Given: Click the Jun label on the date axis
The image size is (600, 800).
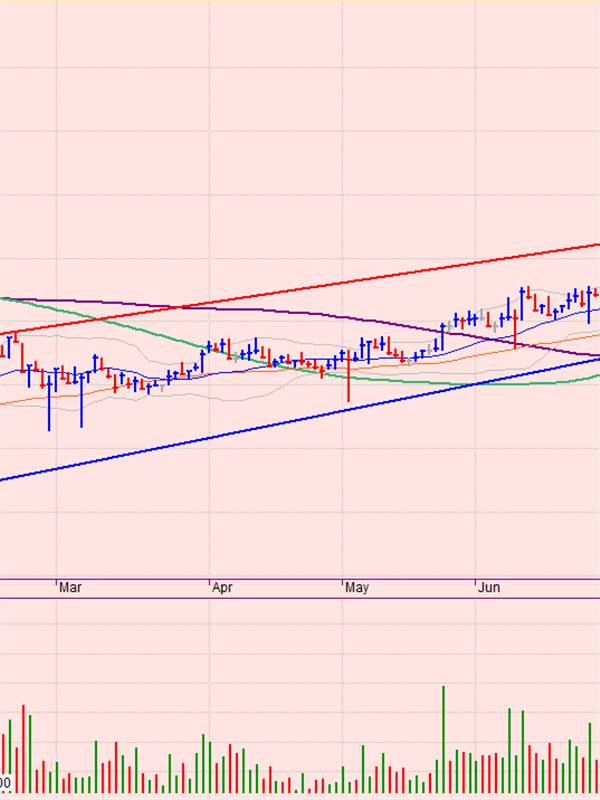Looking at the screenshot, I should (489, 587).
